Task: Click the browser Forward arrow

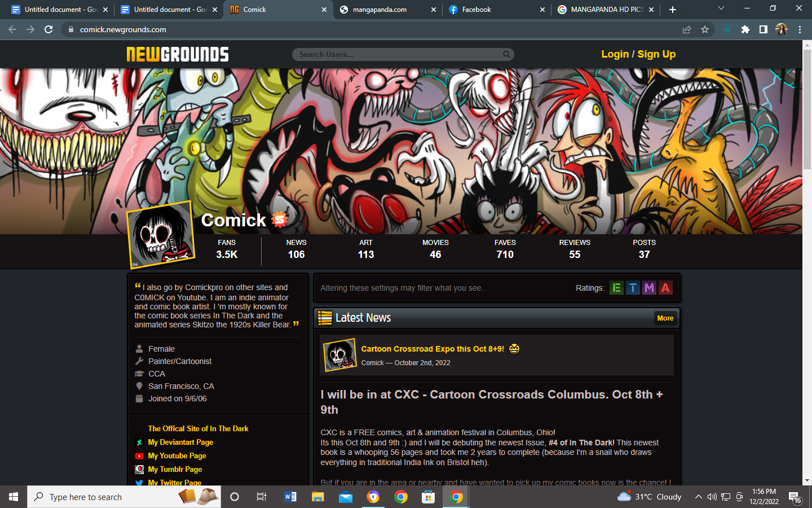Action: (30, 29)
